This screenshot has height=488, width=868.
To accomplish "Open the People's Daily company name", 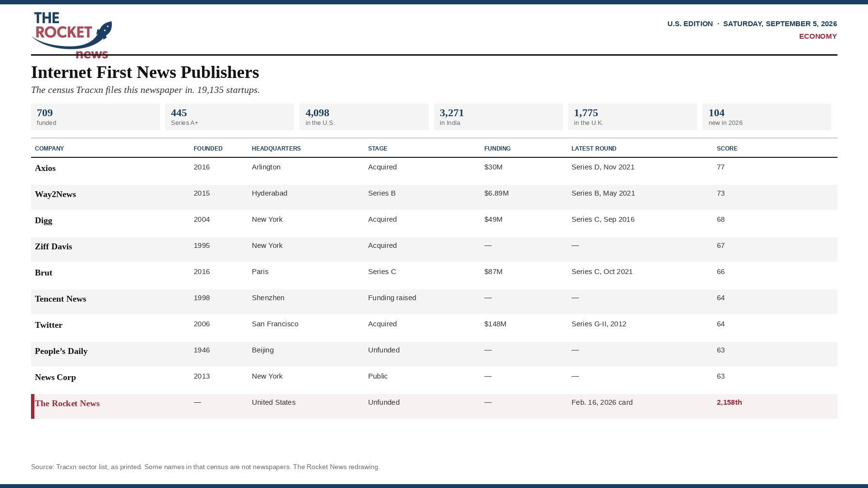I will click(x=61, y=351).
